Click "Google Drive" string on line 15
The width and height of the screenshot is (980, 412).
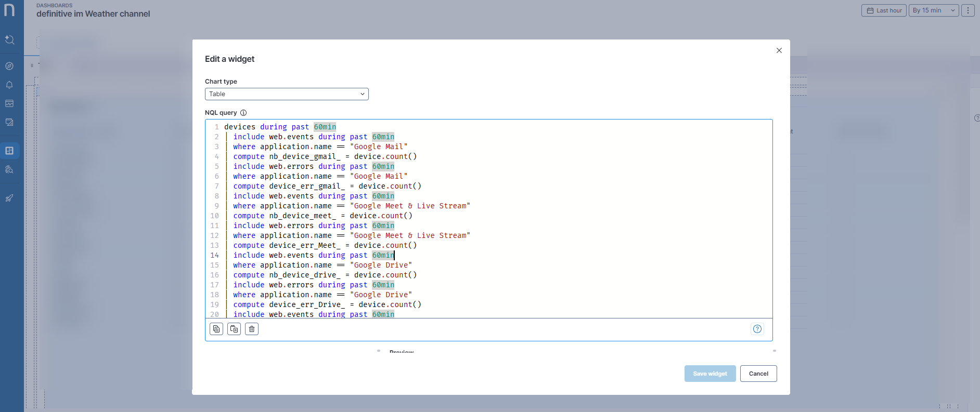point(381,265)
